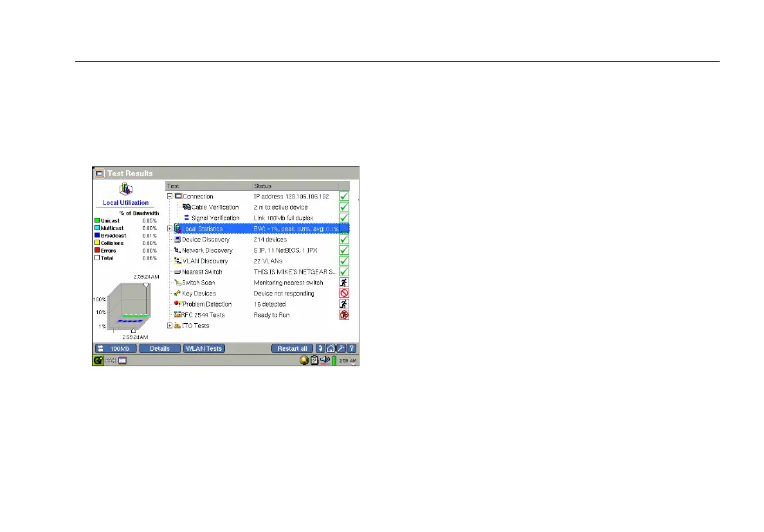The height and width of the screenshot is (532, 764).
Task: Expand the Local Statistics tree node
Action: 170,229
